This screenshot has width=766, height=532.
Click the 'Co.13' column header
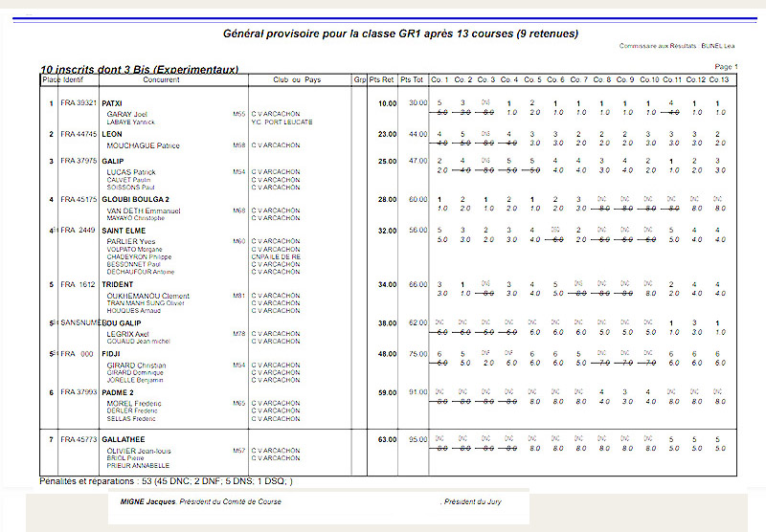pos(719,79)
